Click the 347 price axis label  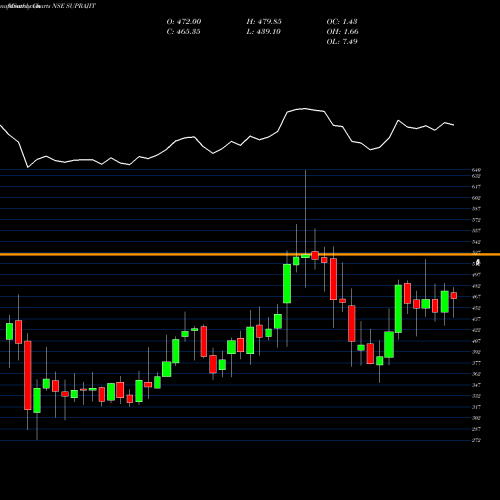point(476,385)
